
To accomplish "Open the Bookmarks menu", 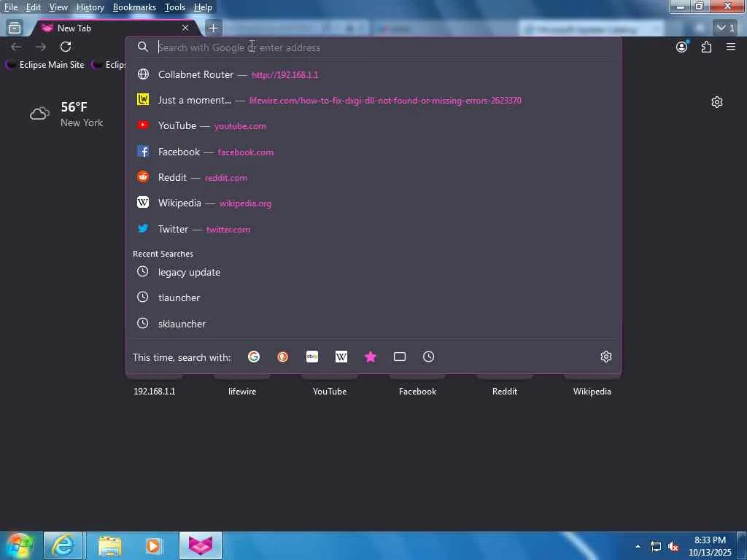I will tap(134, 7).
